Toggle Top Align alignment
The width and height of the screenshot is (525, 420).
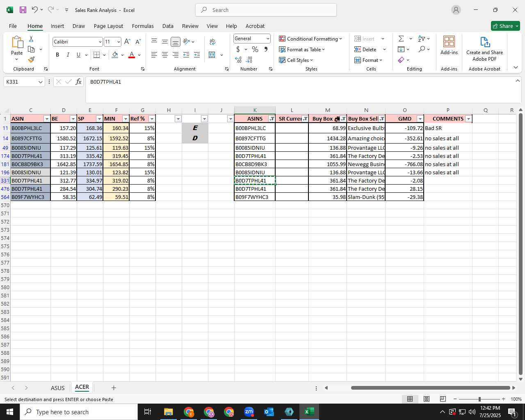click(x=154, y=41)
